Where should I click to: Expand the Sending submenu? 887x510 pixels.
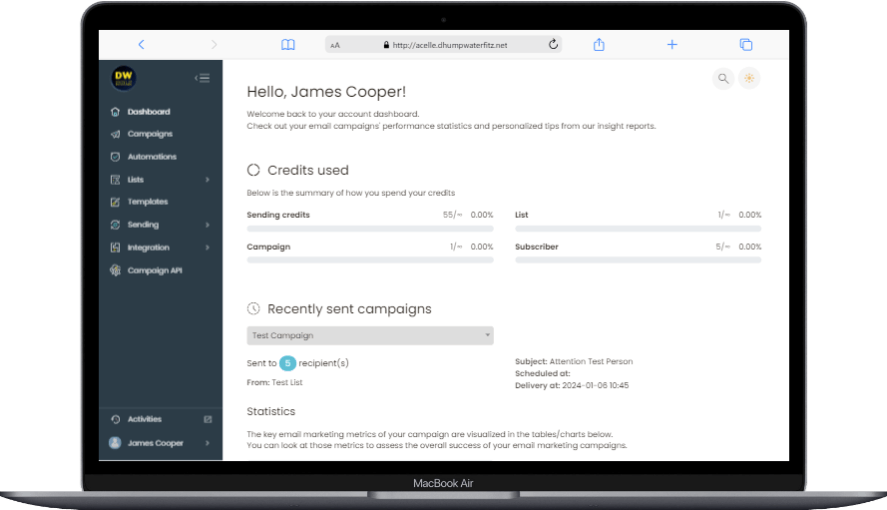click(x=160, y=225)
